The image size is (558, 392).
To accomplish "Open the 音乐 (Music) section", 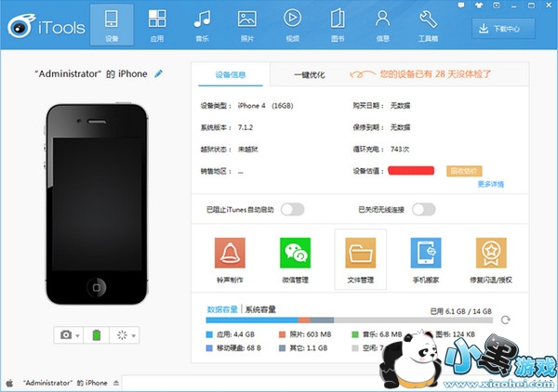I will pos(202,25).
